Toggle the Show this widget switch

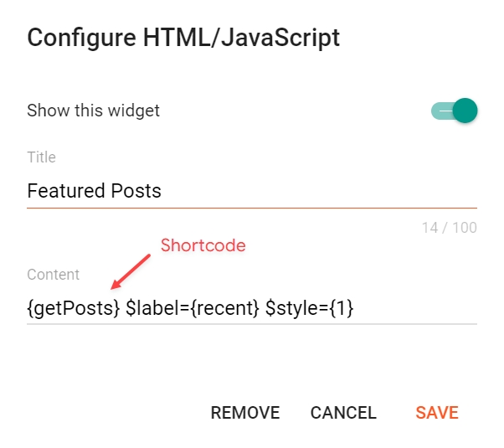(x=454, y=111)
